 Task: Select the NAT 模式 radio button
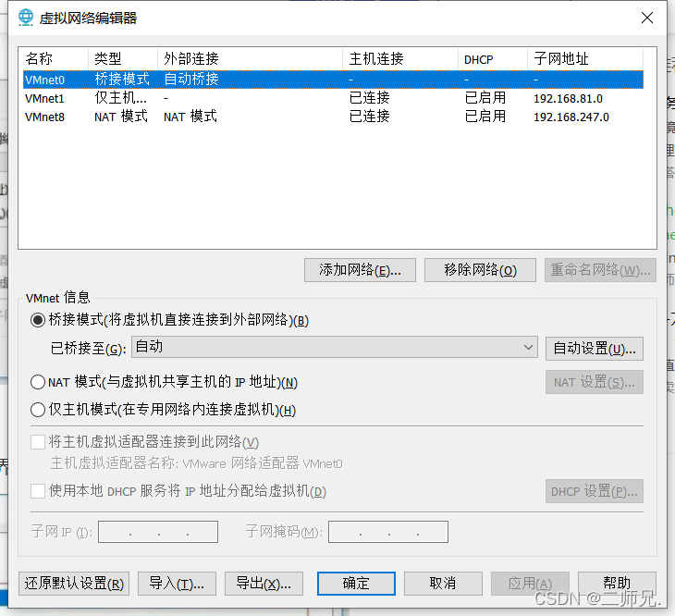(38, 382)
